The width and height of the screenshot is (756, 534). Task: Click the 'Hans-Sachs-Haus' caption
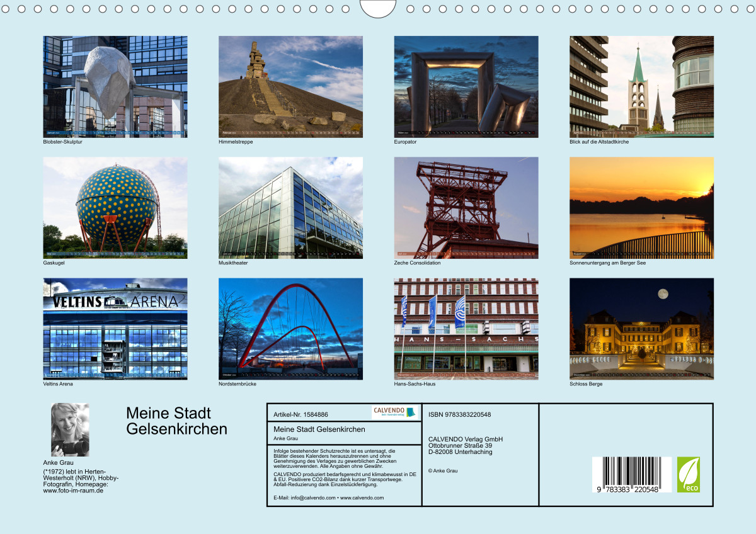click(x=415, y=383)
